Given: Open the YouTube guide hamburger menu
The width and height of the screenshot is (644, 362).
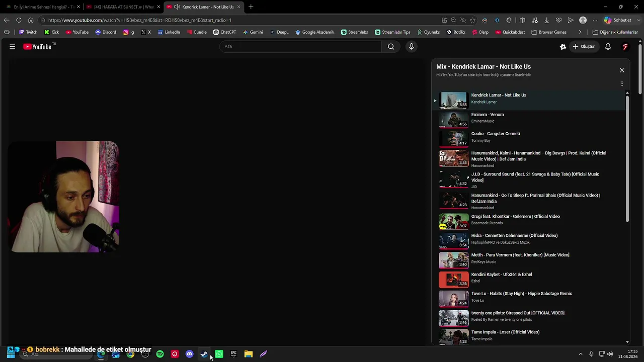Looking at the screenshot, I should click(12, 47).
